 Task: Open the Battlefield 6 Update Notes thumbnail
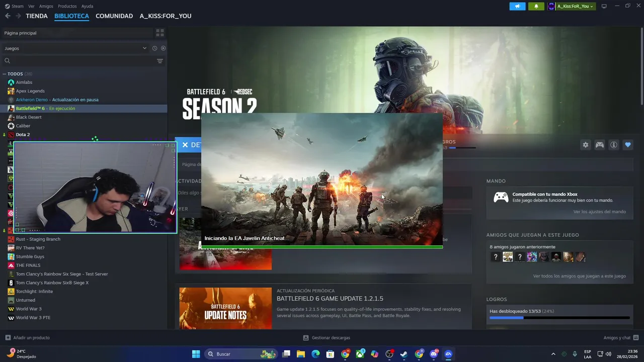click(x=225, y=308)
